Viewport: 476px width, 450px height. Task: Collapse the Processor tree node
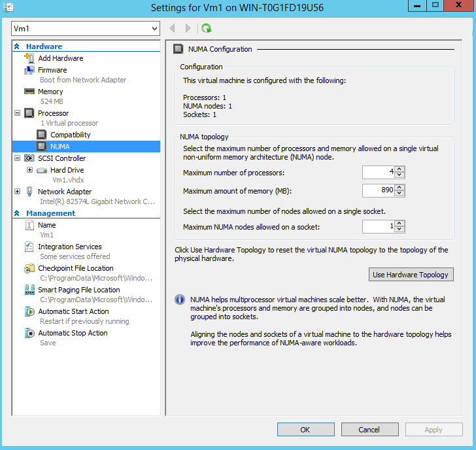17,113
